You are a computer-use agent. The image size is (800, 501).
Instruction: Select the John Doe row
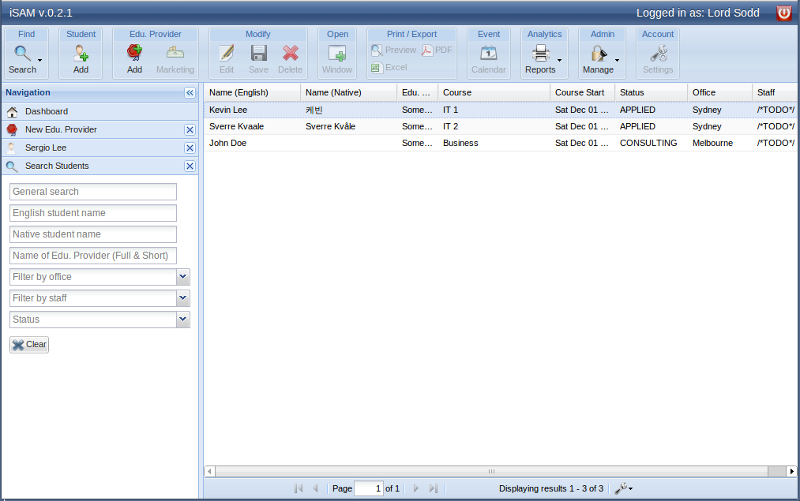[501, 143]
